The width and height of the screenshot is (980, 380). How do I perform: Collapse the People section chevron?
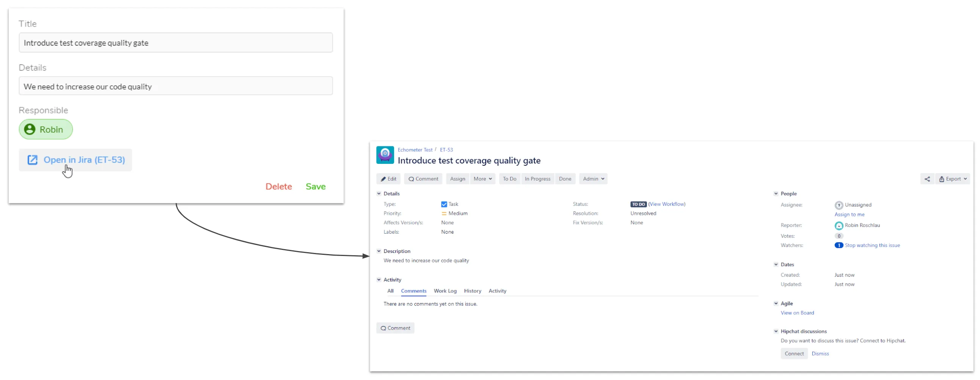(776, 194)
